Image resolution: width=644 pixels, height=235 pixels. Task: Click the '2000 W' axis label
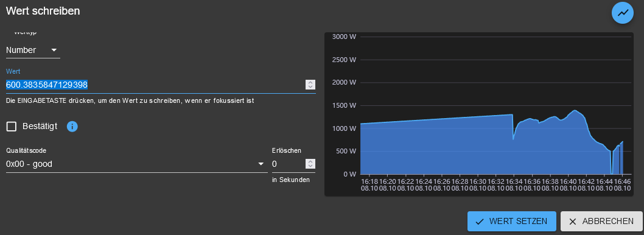tap(343, 83)
